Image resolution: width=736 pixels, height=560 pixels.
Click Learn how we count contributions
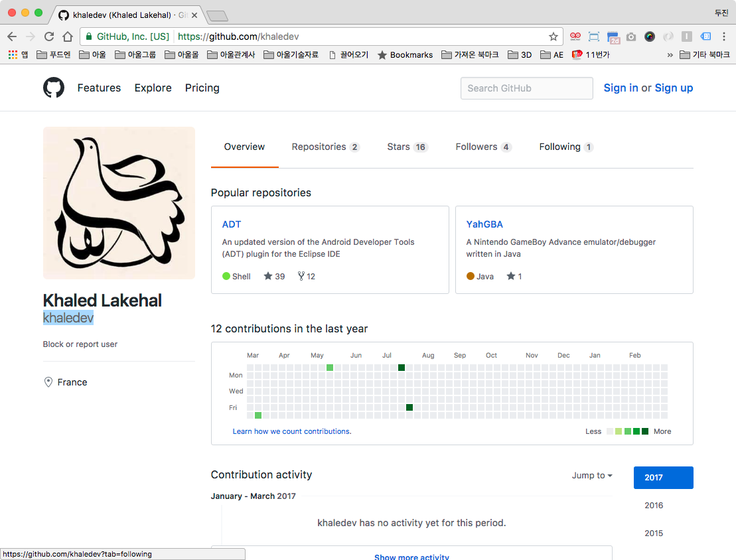pyautogui.click(x=292, y=431)
